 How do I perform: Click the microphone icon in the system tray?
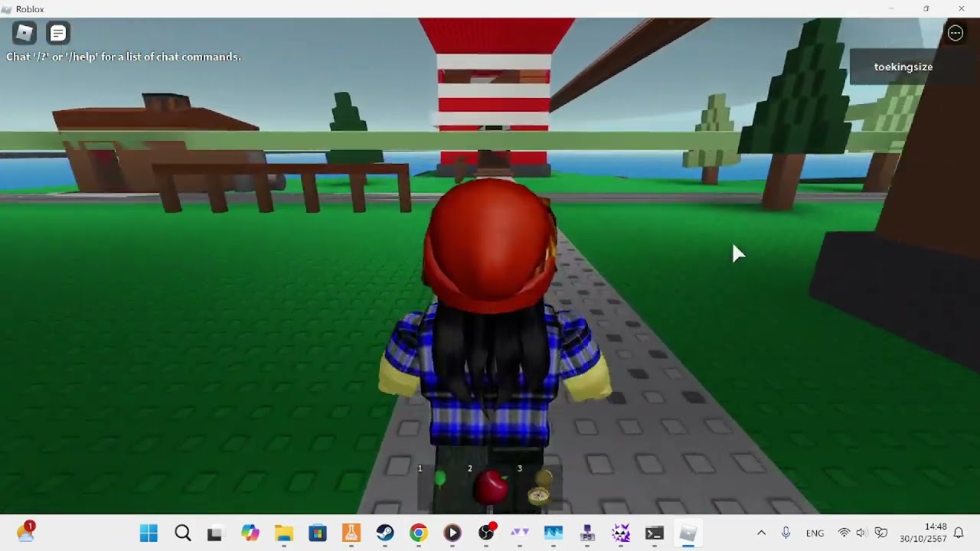pos(786,533)
